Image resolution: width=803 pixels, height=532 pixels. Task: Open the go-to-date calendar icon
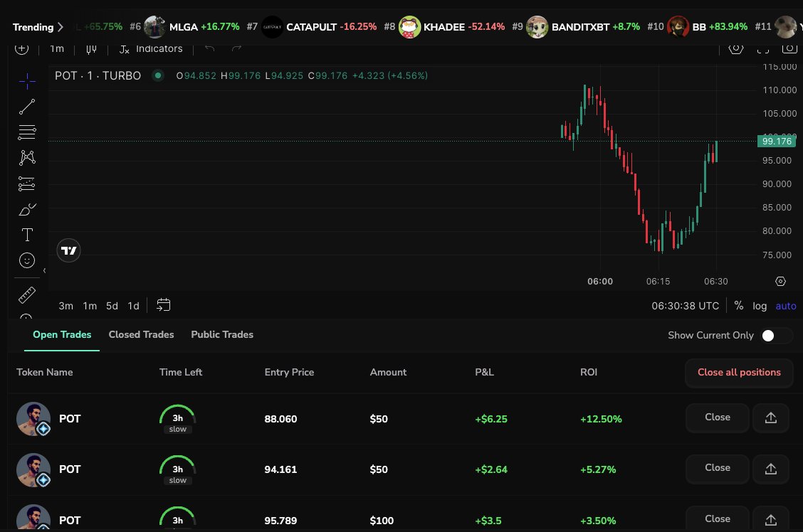click(x=163, y=305)
